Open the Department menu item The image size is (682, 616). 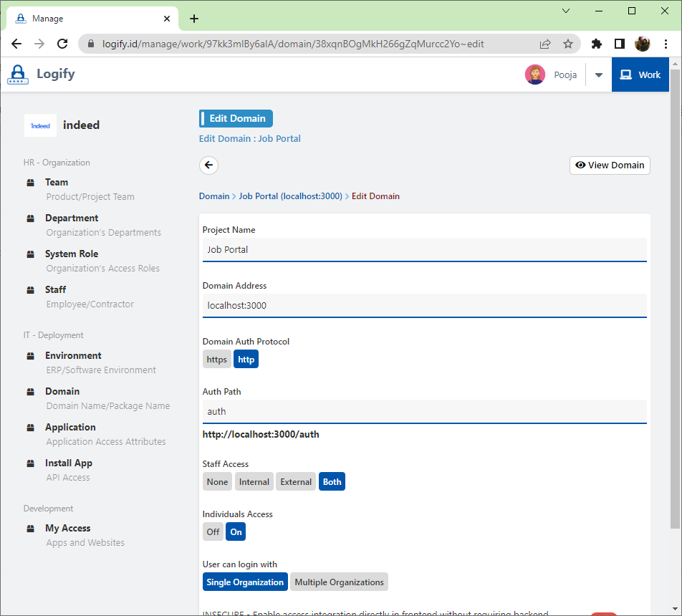tap(72, 218)
